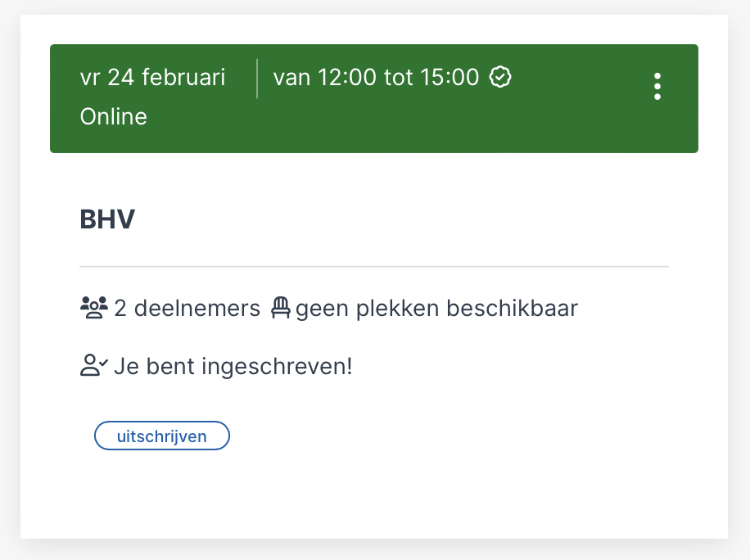Click the Je bent ingeschreven message
The image size is (750, 560).
tap(233, 367)
